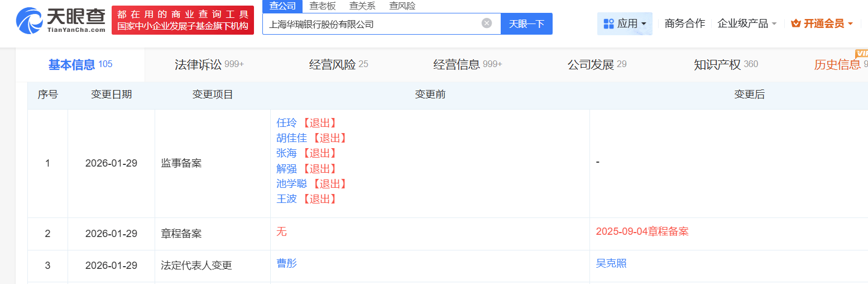
Task: Click the 序号 column header
Action: pyautogui.click(x=48, y=94)
